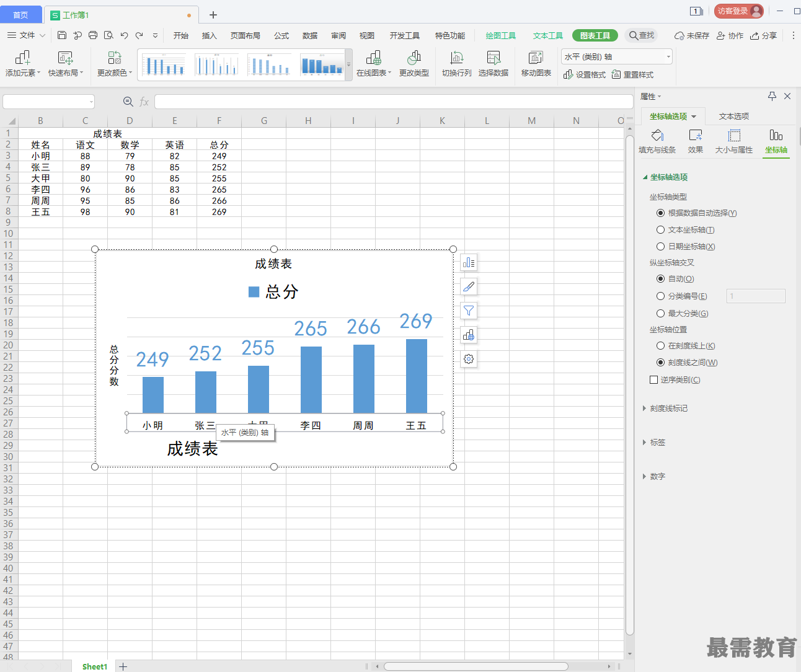The width and height of the screenshot is (801, 672).
Task: Select 文本坐标轴 radio option
Action: pos(660,230)
